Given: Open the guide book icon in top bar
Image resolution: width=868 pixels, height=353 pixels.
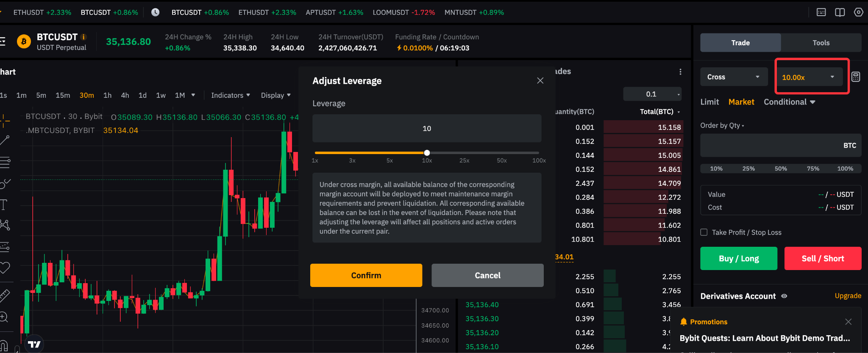Looking at the screenshot, I should [840, 12].
